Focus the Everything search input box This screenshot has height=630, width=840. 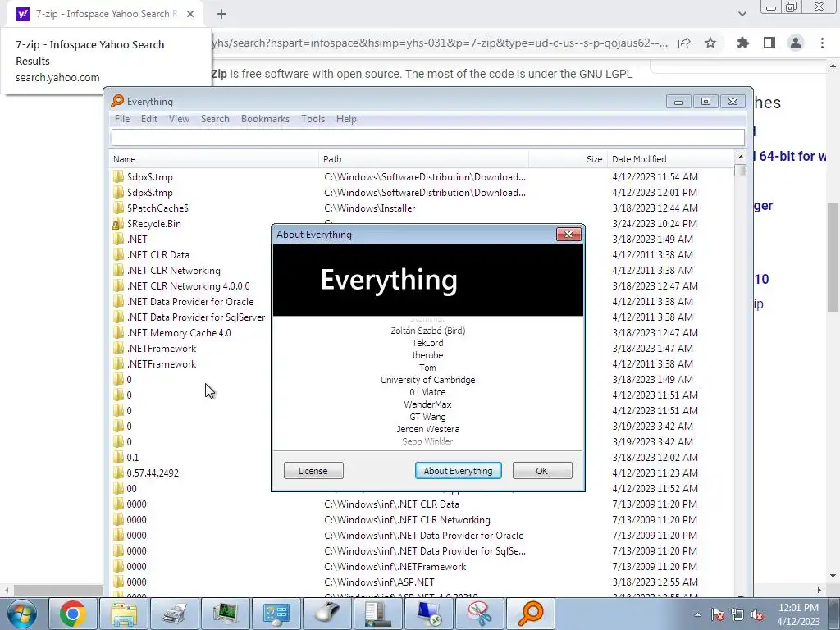(427, 137)
